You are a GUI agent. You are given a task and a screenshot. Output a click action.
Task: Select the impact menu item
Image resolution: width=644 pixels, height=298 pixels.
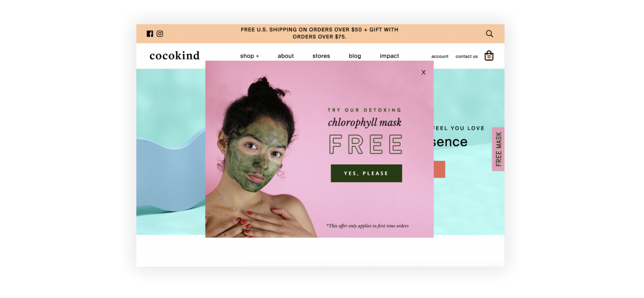[389, 56]
